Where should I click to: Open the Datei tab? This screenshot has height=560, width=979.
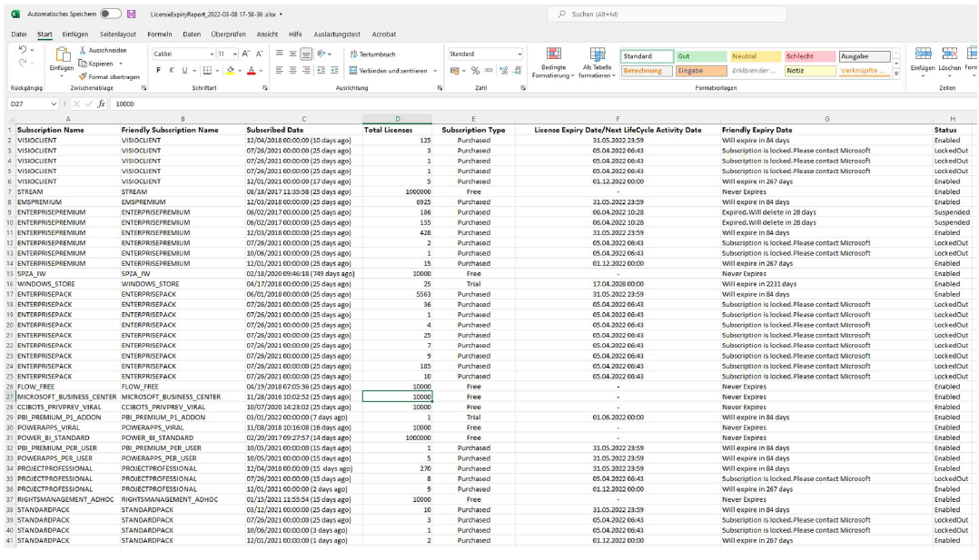click(19, 34)
